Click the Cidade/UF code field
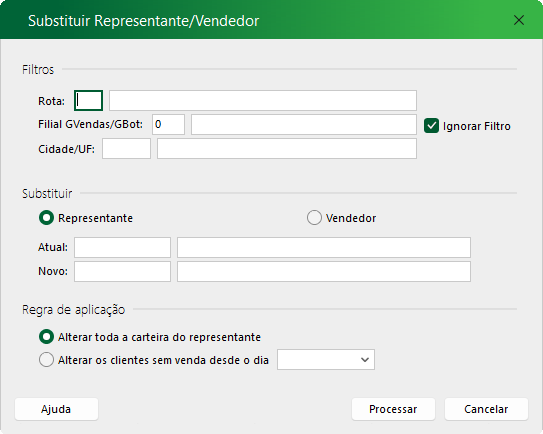The width and height of the screenshot is (543, 434). pyautogui.click(x=126, y=149)
